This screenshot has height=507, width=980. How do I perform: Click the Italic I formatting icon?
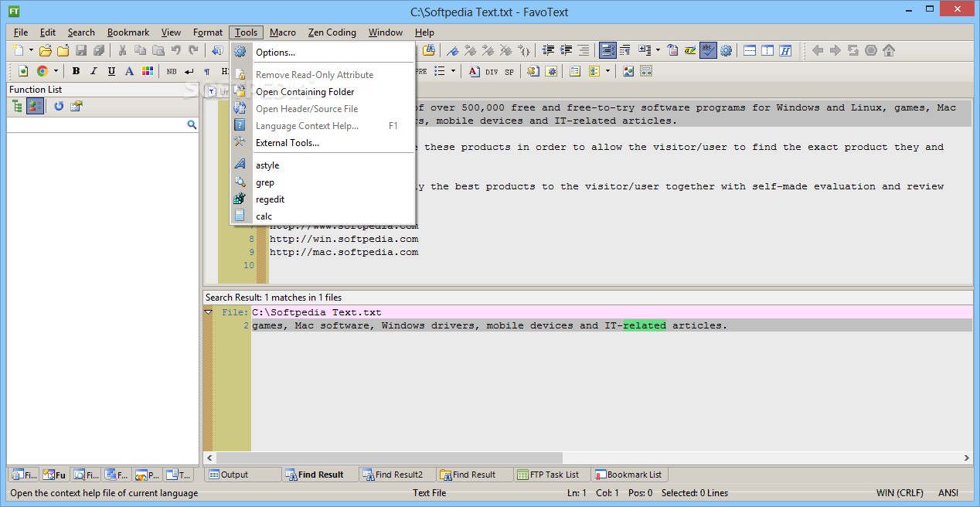pyautogui.click(x=94, y=71)
